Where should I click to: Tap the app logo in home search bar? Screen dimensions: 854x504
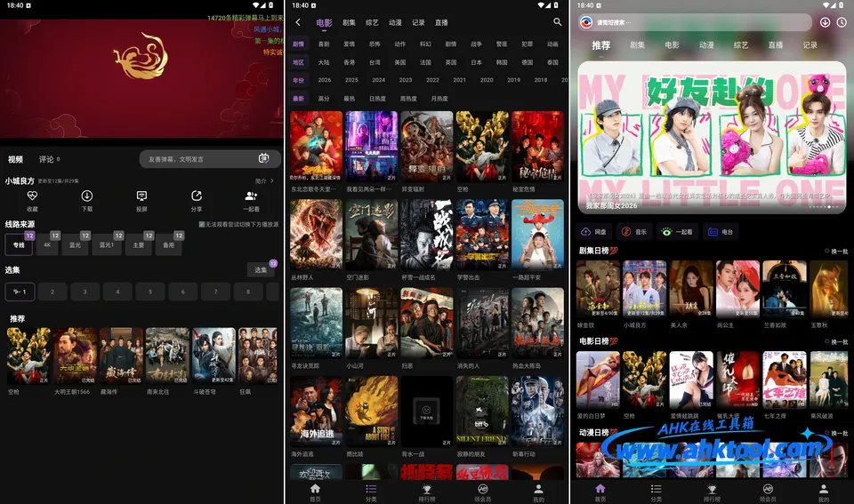pos(586,22)
